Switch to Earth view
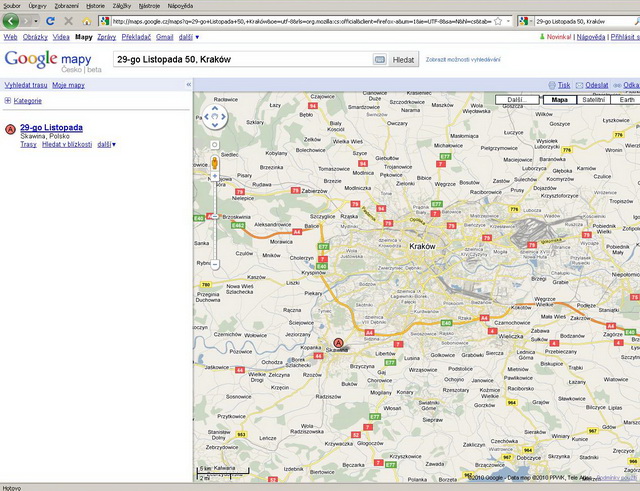The image size is (640, 491). click(x=627, y=100)
